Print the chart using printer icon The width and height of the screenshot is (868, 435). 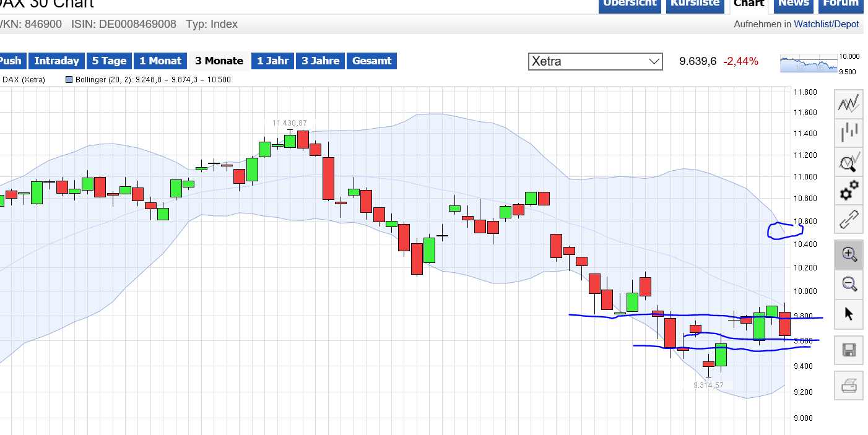point(849,387)
